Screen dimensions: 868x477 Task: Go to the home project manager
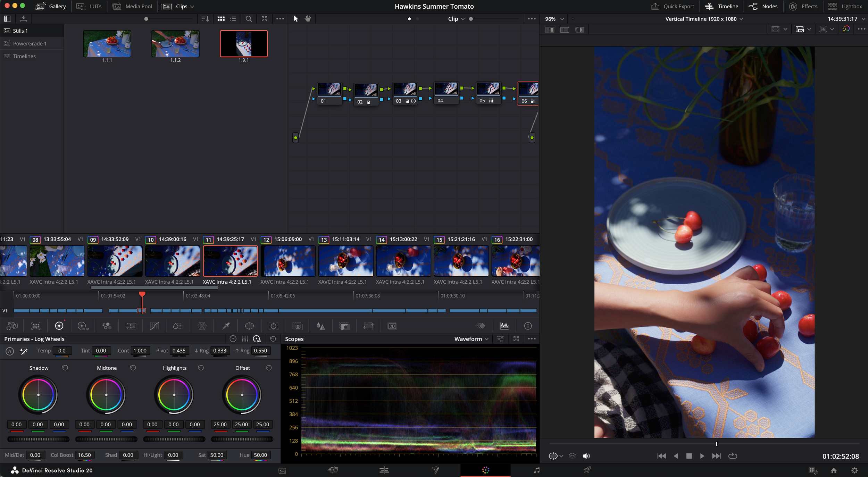834,470
